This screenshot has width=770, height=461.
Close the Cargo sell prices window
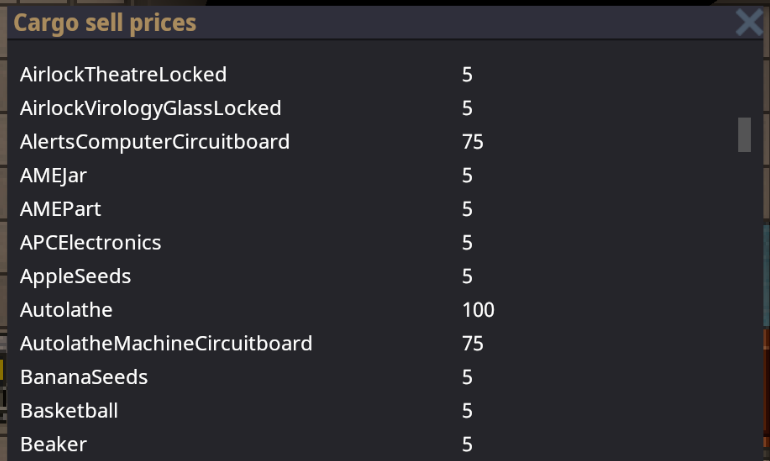click(749, 22)
